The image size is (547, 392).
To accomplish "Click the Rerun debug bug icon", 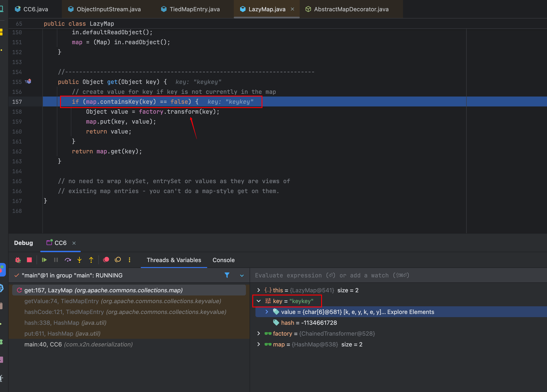I will (18, 260).
